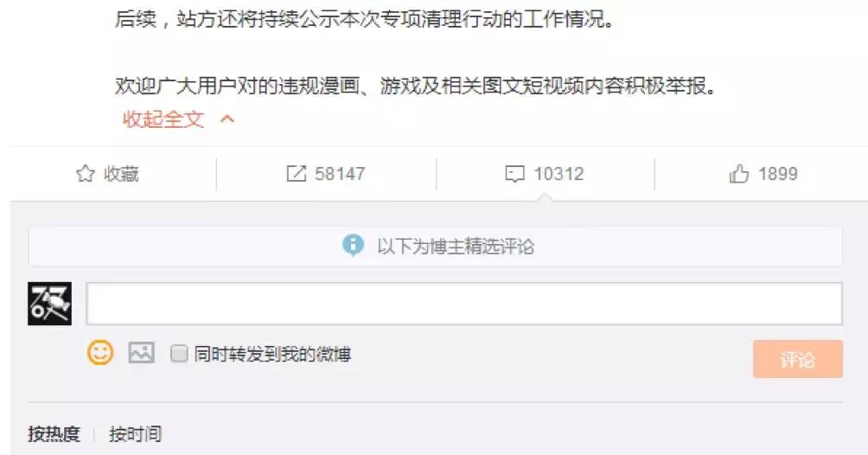Click the orange 评论 submit button
This screenshot has height=455, width=868.
pos(798,359)
